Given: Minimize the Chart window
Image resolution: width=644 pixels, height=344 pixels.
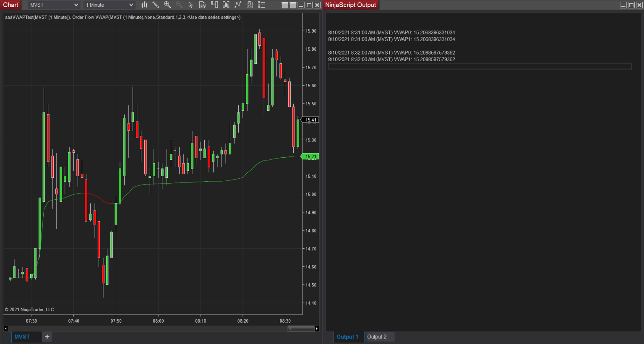Looking at the screenshot, I should tap(301, 5).
